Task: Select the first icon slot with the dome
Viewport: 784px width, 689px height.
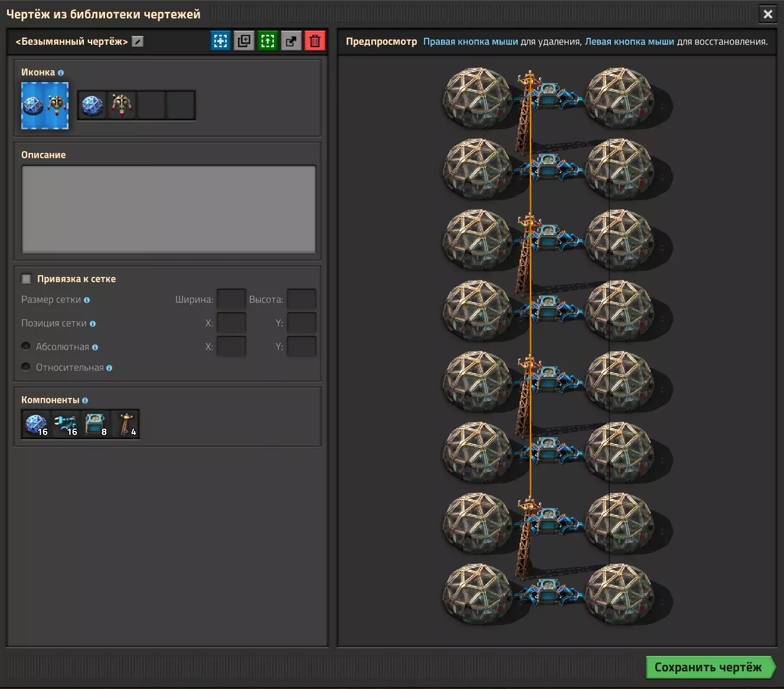Action: tap(92, 105)
